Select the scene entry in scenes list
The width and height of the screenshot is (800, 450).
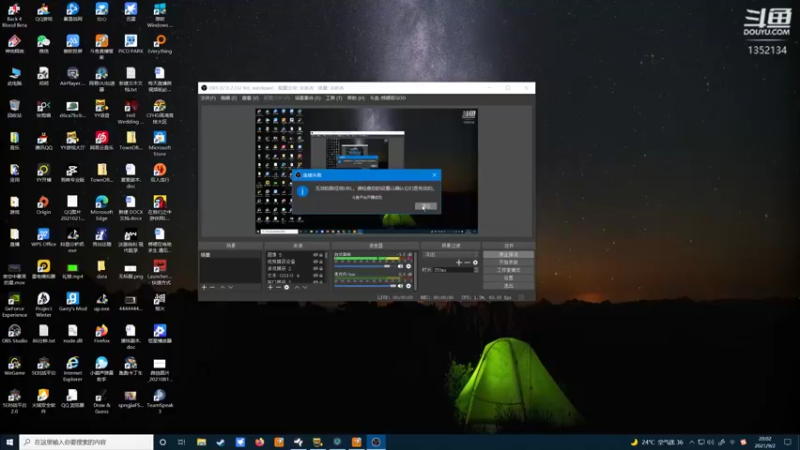(x=230, y=255)
